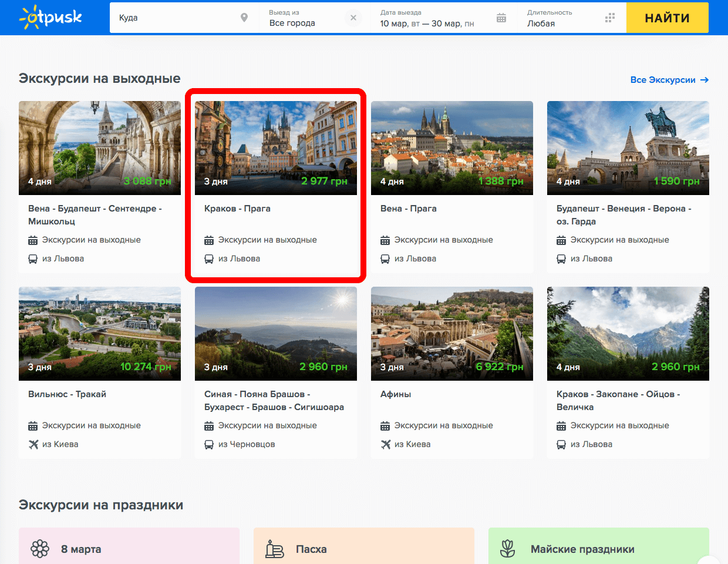Open the Длительность duration dropdown
The height and width of the screenshot is (564, 728).
coord(572,18)
